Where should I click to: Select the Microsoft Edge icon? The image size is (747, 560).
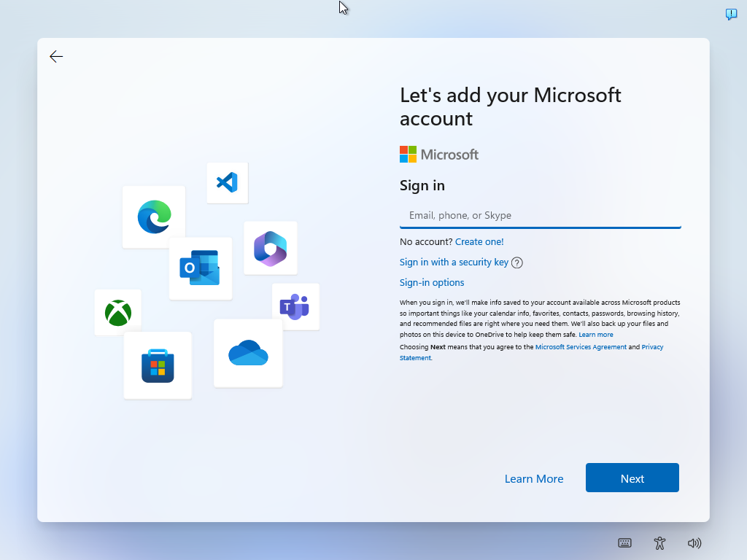pos(153,217)
